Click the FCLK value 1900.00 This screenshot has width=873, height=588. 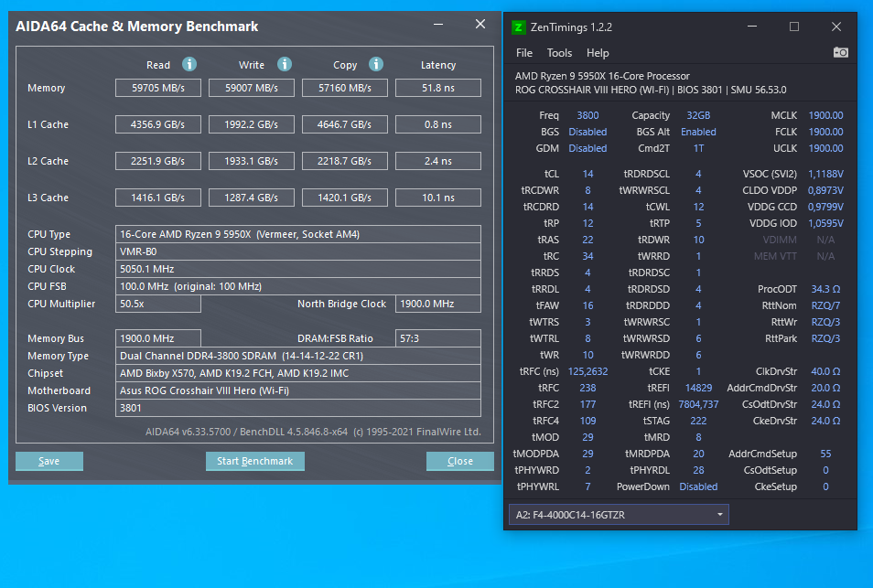click(x=825, y=132)
